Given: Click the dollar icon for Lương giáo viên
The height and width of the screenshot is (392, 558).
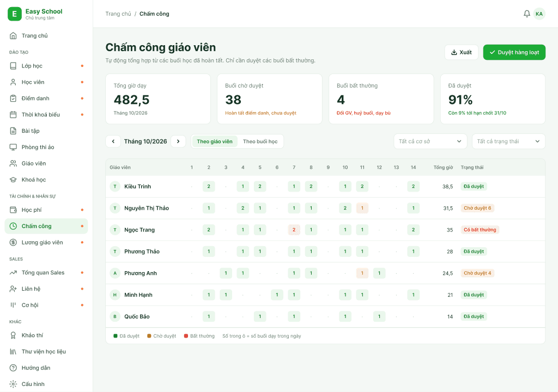Looking at the screenshot, I should (13, 243).
